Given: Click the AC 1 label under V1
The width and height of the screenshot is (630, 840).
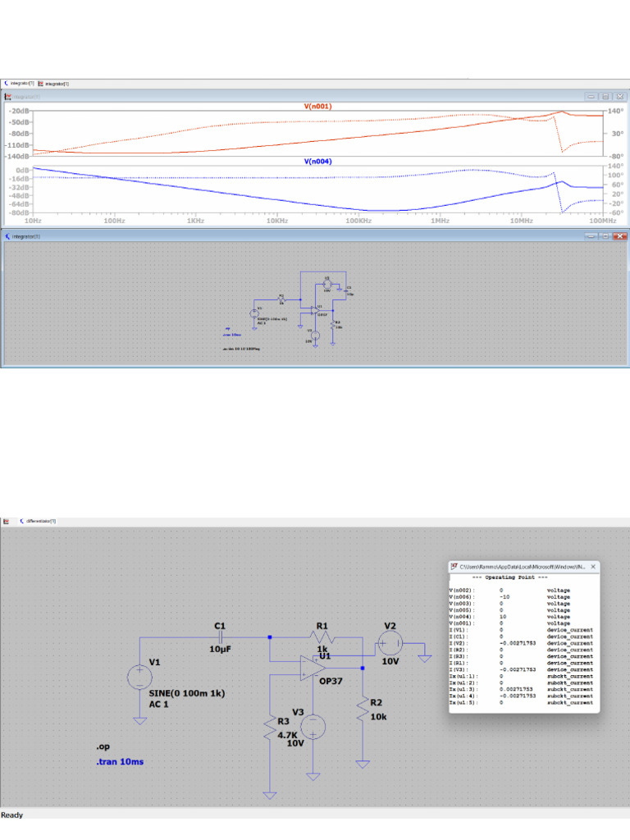Looking at the screenshot, I should 158,704.
